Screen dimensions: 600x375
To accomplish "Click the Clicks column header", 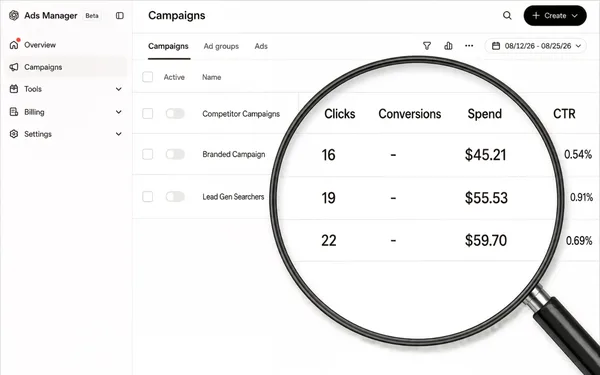I will point(340,114).
